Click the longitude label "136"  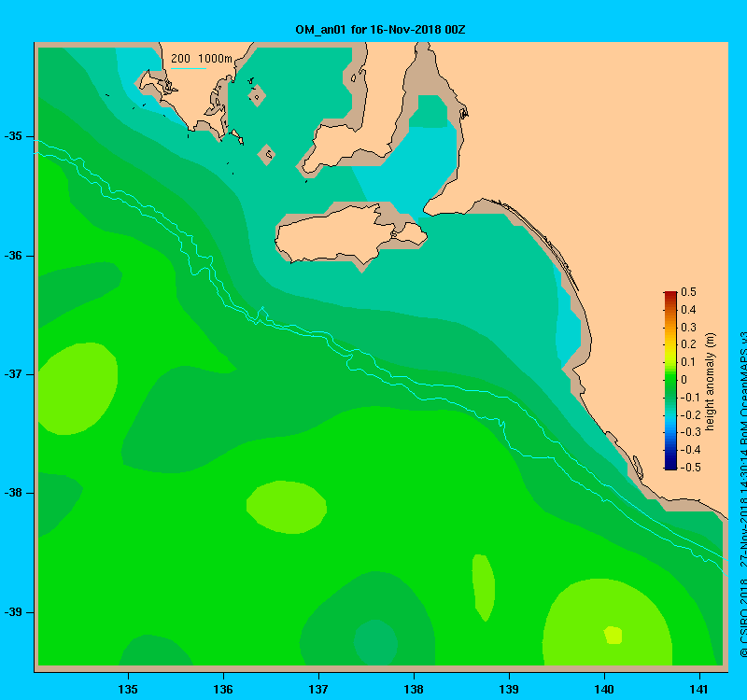(223, 689)
